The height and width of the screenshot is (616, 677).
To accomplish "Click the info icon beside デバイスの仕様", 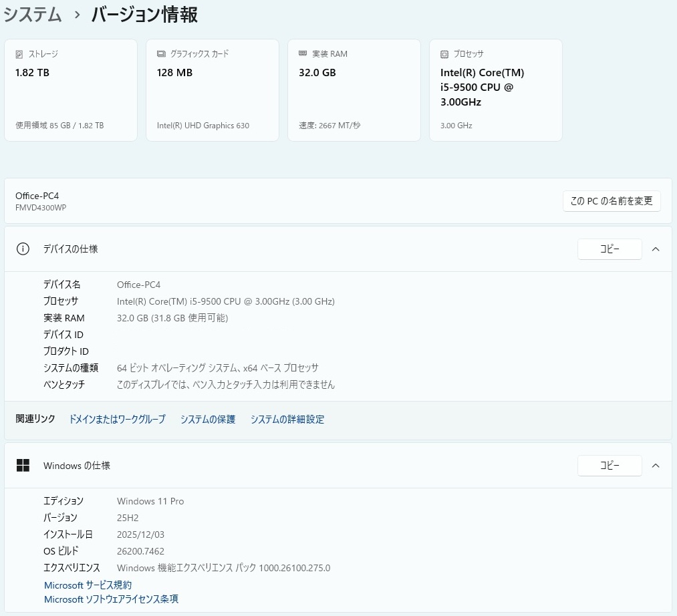I will [x=23, y=249].
